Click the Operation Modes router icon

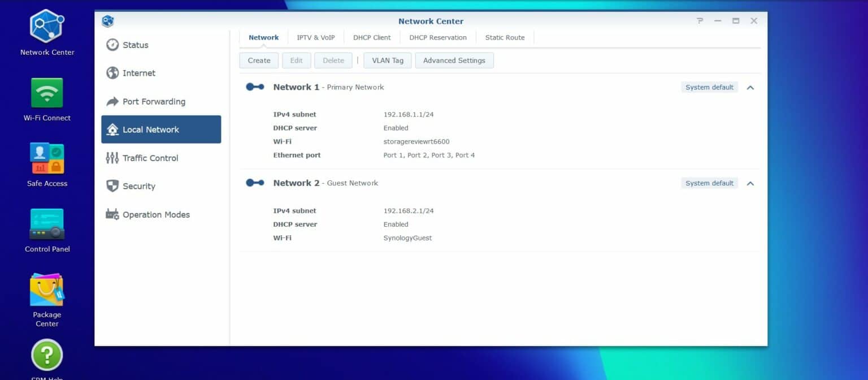[112, 214]
